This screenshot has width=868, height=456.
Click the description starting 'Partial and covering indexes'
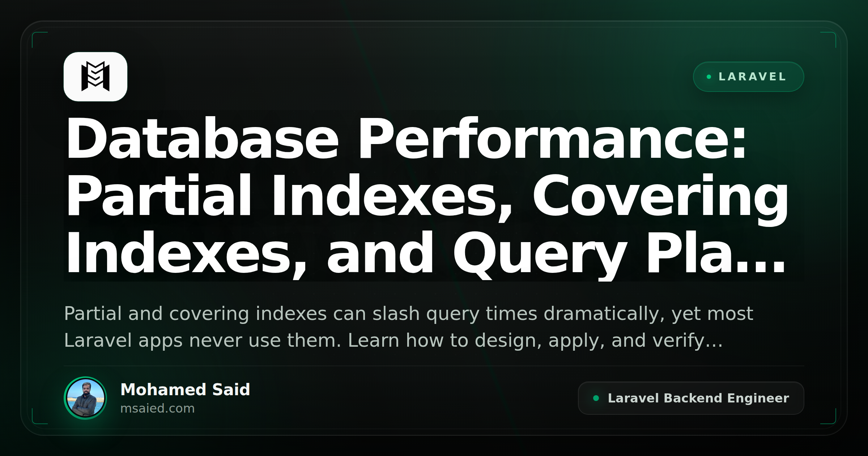[409, 327]
